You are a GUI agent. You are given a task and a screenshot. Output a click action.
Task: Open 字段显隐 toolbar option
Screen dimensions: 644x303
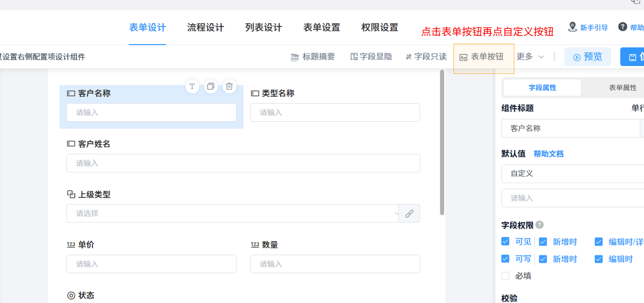point(371,57)
